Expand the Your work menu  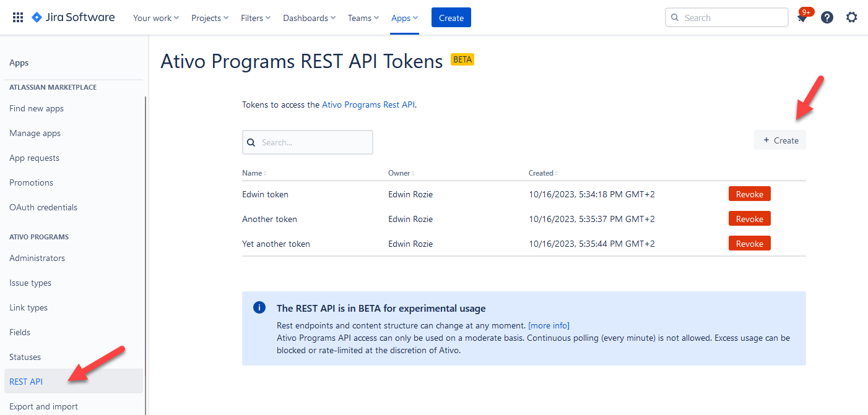[x=156, y=18]
